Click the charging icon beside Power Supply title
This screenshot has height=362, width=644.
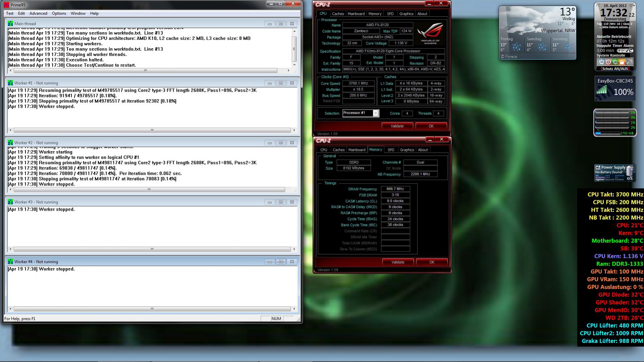click(x=598, y=167)
